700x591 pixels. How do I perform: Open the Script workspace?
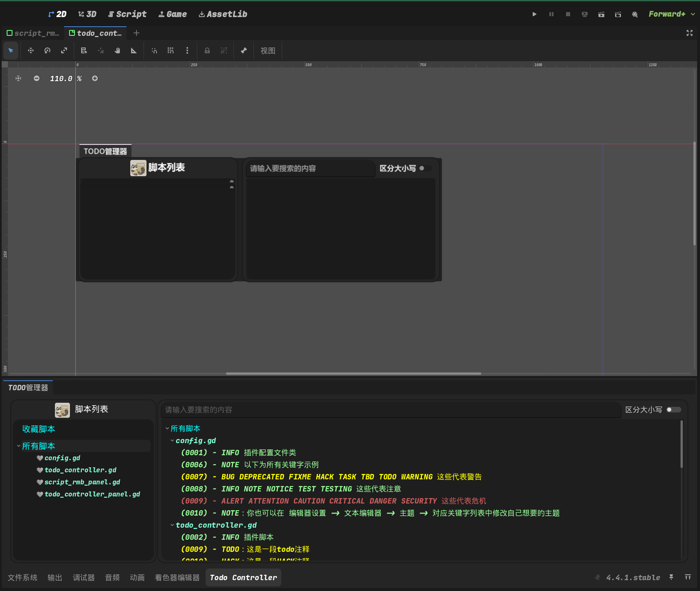127,14
